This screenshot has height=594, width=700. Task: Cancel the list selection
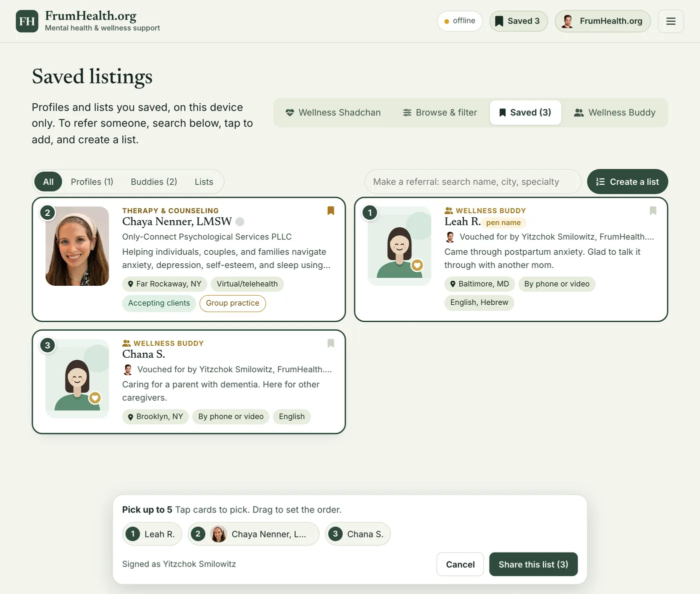coord(460,565)
